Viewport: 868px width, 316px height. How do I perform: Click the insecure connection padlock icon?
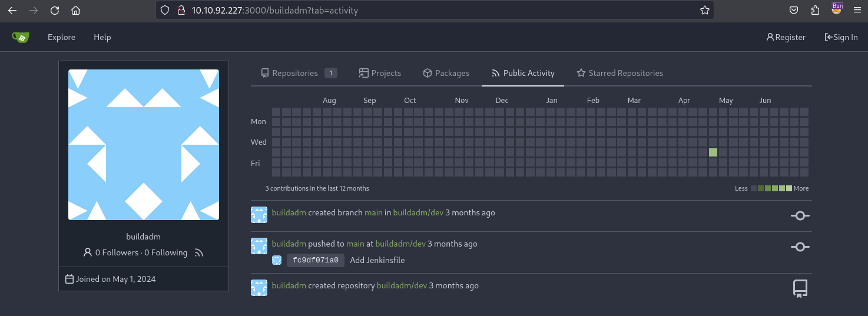[181, 10]
